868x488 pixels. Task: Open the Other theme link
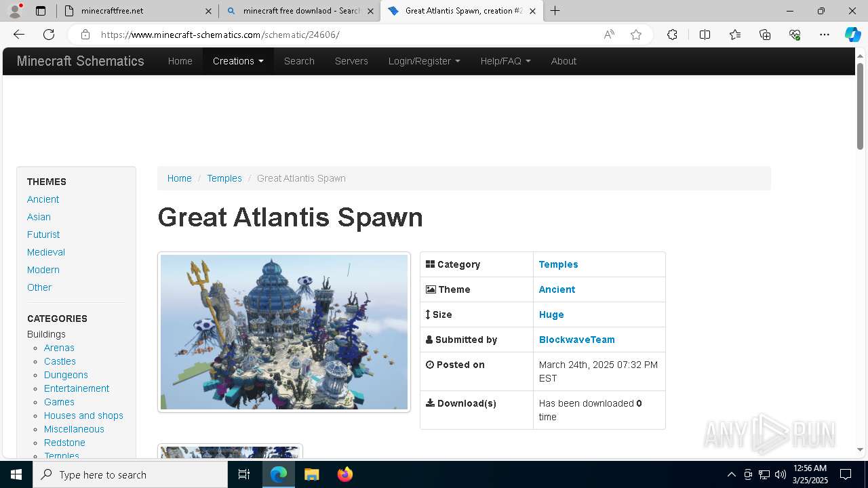[x=39, y=287]
